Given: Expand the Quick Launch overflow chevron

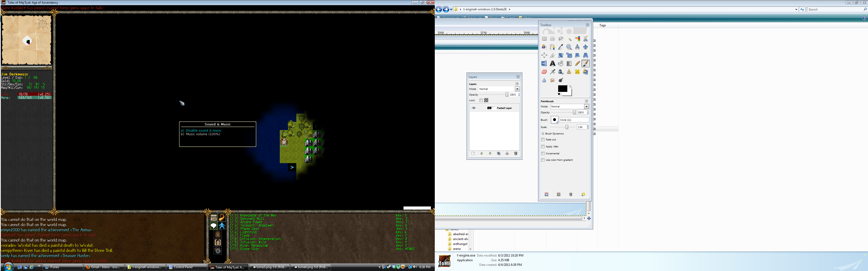Looking at the screenshot, I should click(39, 266).
